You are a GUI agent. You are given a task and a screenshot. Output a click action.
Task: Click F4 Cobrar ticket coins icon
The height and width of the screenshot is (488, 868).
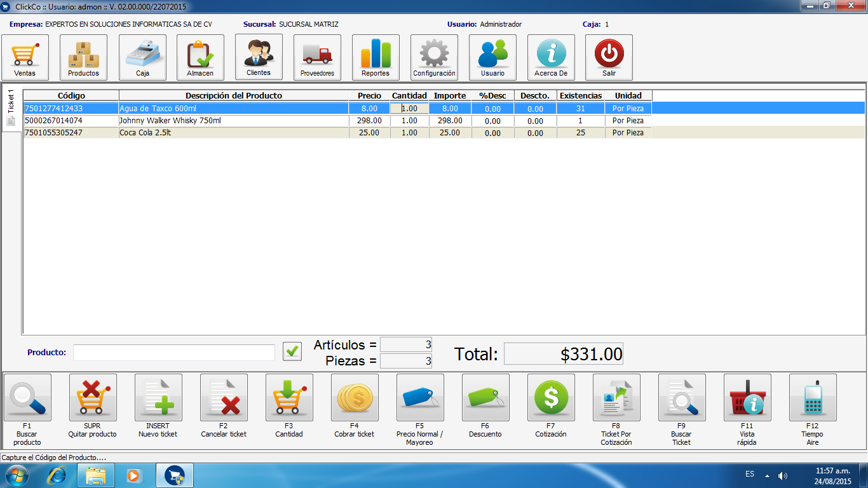pos(355,397)
